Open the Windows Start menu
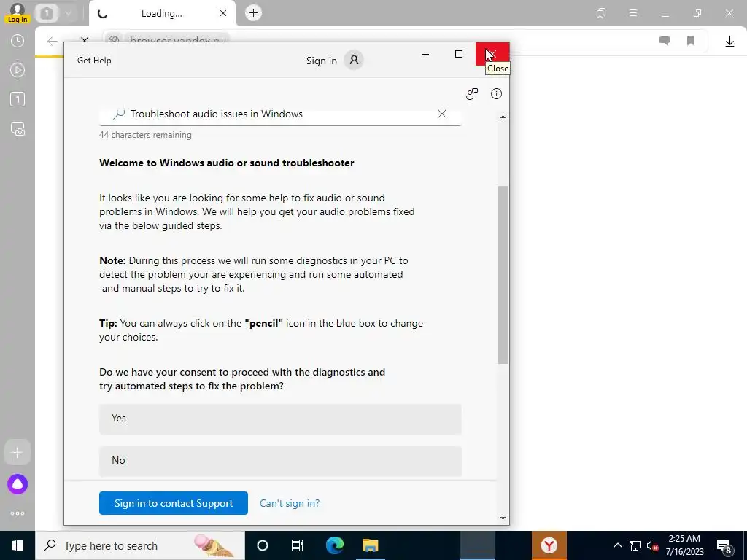 pyautogui.click(x=18, y=545)
